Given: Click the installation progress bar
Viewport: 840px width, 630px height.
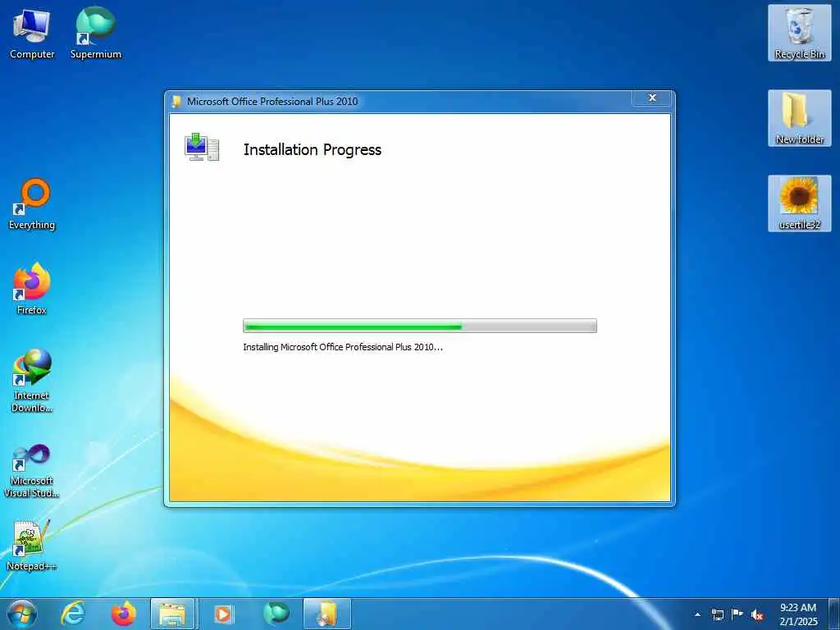Looking at the screenshot, I should click(419, 326).
